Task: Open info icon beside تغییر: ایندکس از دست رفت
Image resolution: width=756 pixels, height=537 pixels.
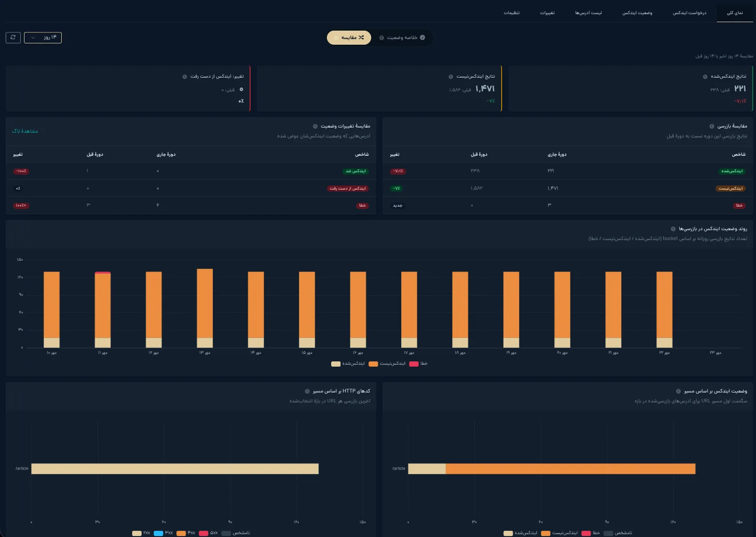Action: pos(185,77)
